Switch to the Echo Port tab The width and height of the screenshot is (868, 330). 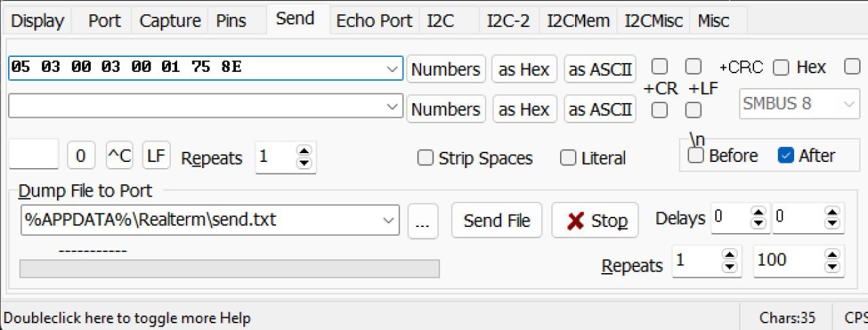point(374,20)
